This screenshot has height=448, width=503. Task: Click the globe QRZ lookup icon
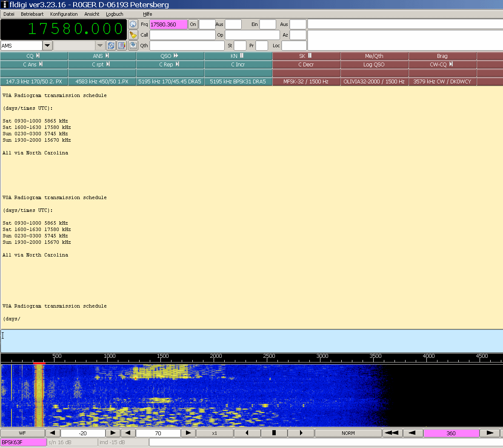pyautogui.click(x=133, y=24)
